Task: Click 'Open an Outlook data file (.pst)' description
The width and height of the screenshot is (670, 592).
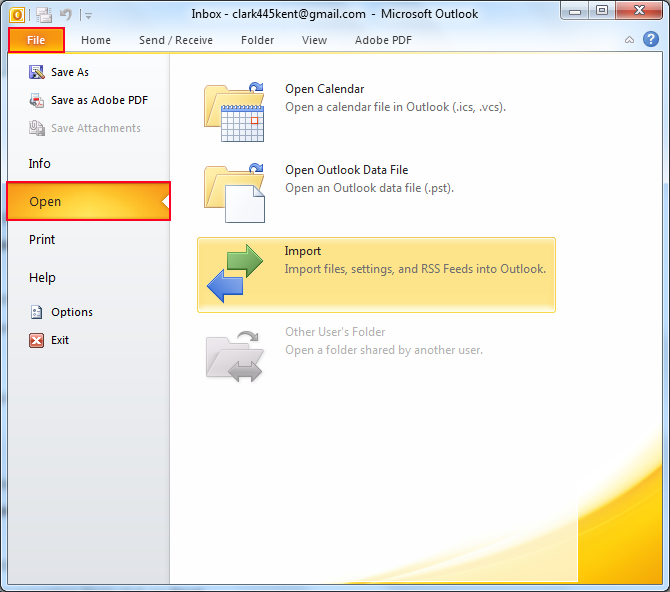Action: click(369, 188)
